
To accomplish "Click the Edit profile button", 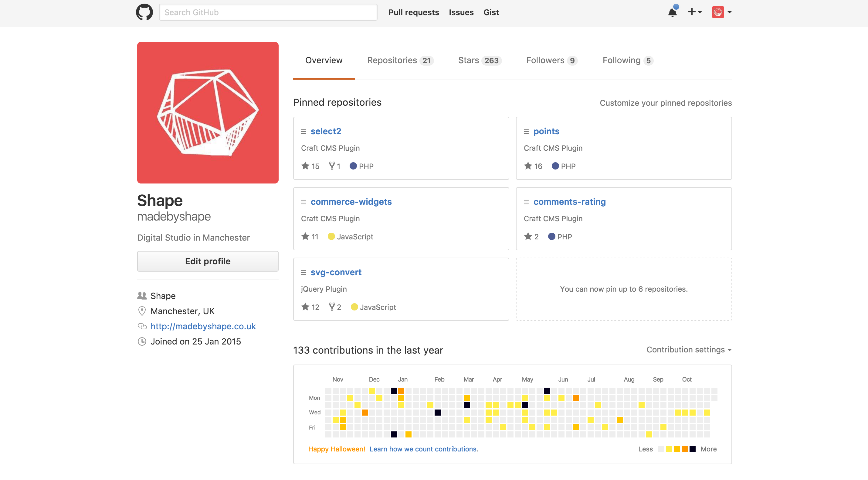I will click(208, 261).
